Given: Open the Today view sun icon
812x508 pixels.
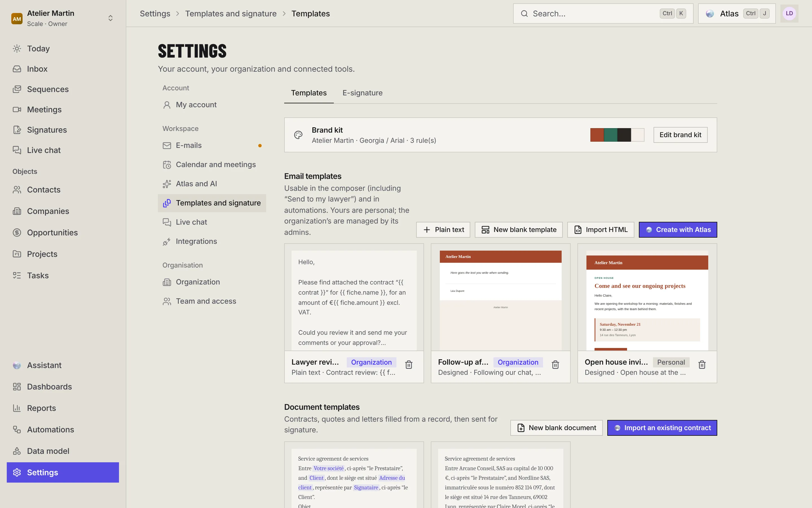Looking at the screenshot, I should (x=17, y=49).
